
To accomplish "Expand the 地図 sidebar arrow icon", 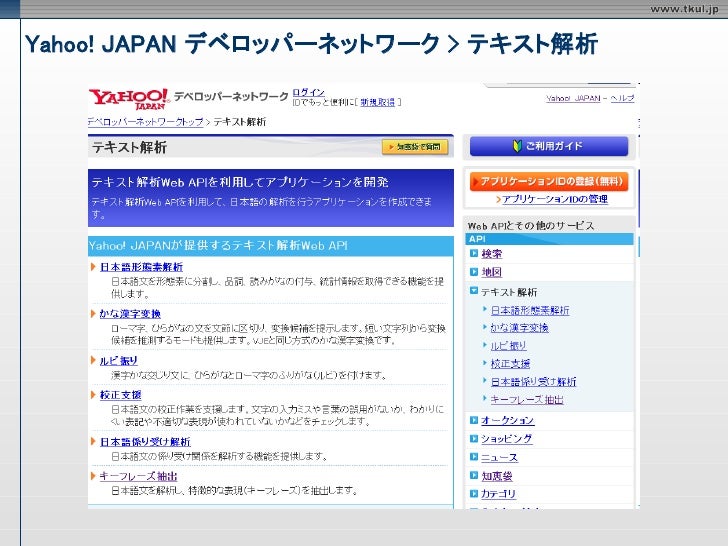I will pos(474,272).
